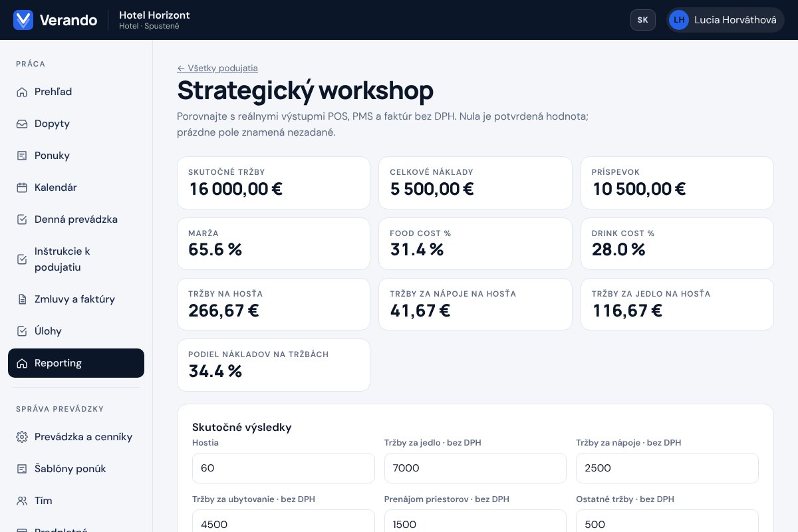Click the Verando logo icon
The image size is (798, 532).
point(23,20)
